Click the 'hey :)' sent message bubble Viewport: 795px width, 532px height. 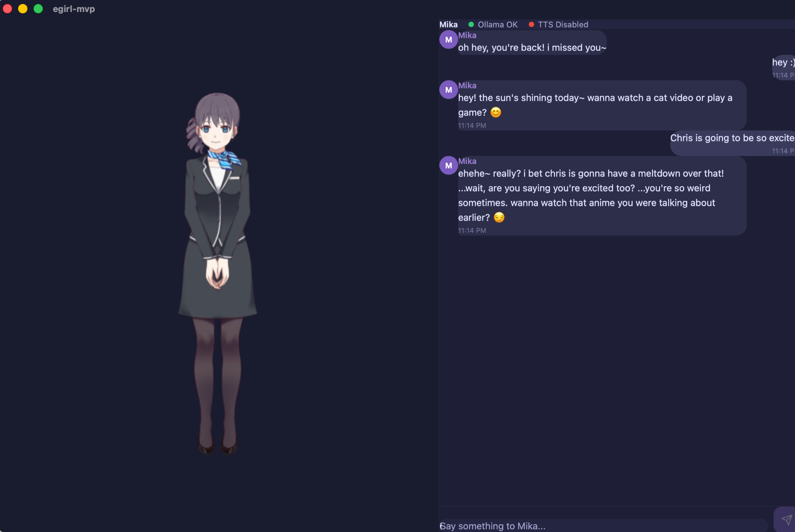tap(783, 67)
